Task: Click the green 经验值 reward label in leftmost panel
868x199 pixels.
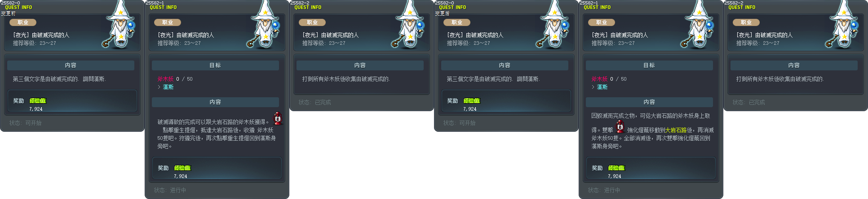Action: pos(38,101)
